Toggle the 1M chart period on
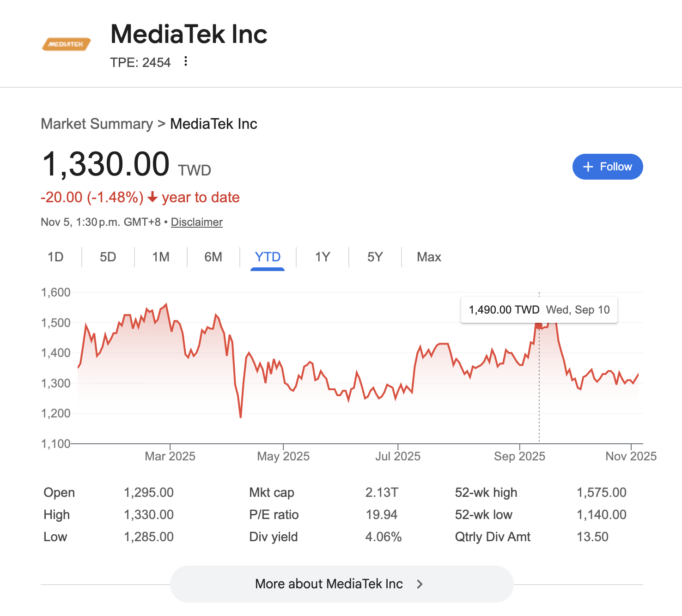 [160, 257]
